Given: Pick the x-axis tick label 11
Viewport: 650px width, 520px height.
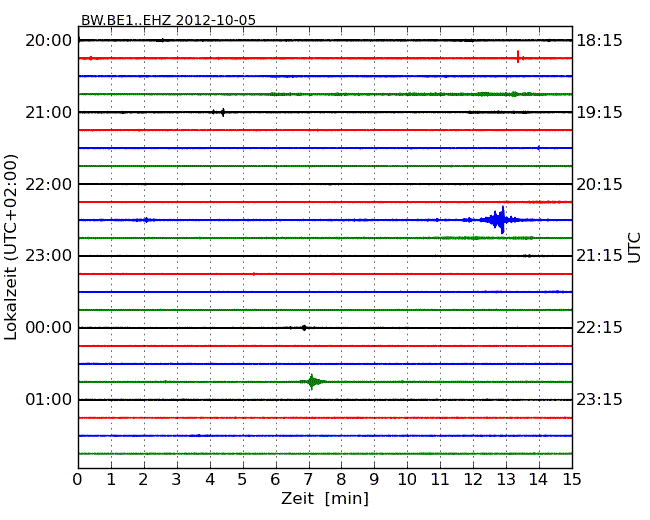Looking at the screenshot, I should click(x=440, y=479).
